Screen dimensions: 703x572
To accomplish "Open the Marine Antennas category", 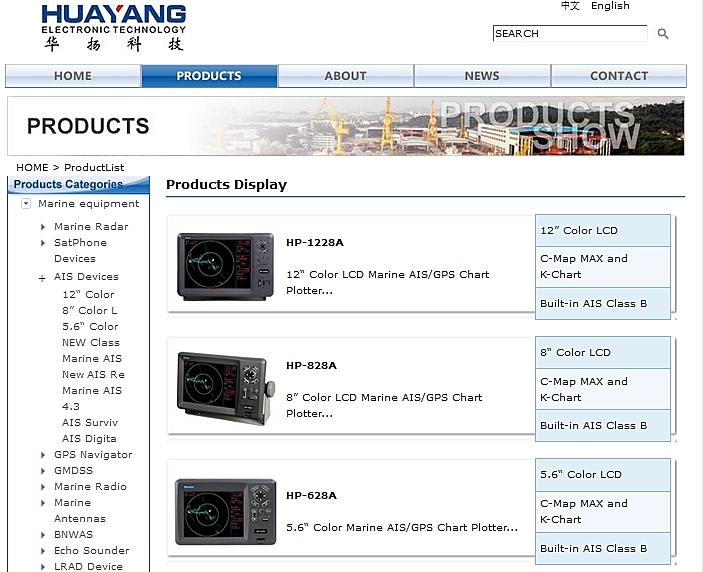I will click(80, 511).
